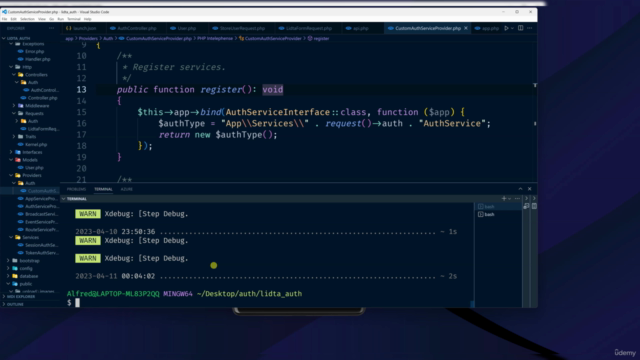Click the Middleware folder icon

(x=20, y=106)
